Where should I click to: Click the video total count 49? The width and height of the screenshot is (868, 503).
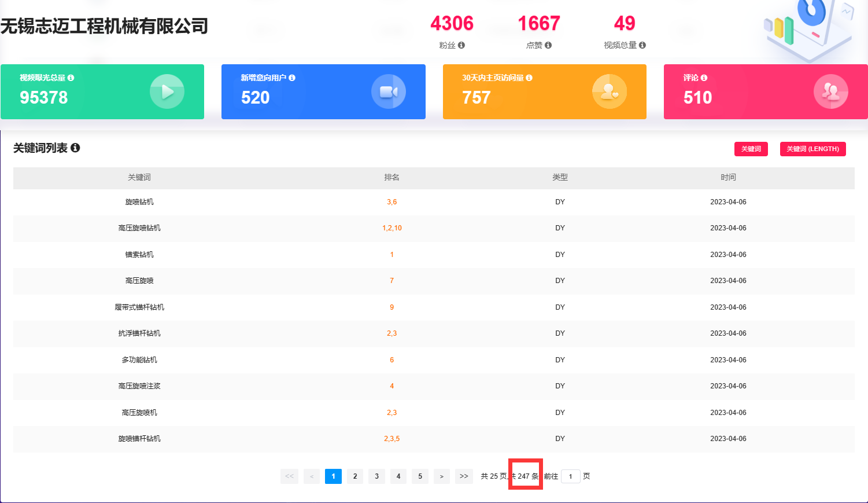(x=625, y=24)
